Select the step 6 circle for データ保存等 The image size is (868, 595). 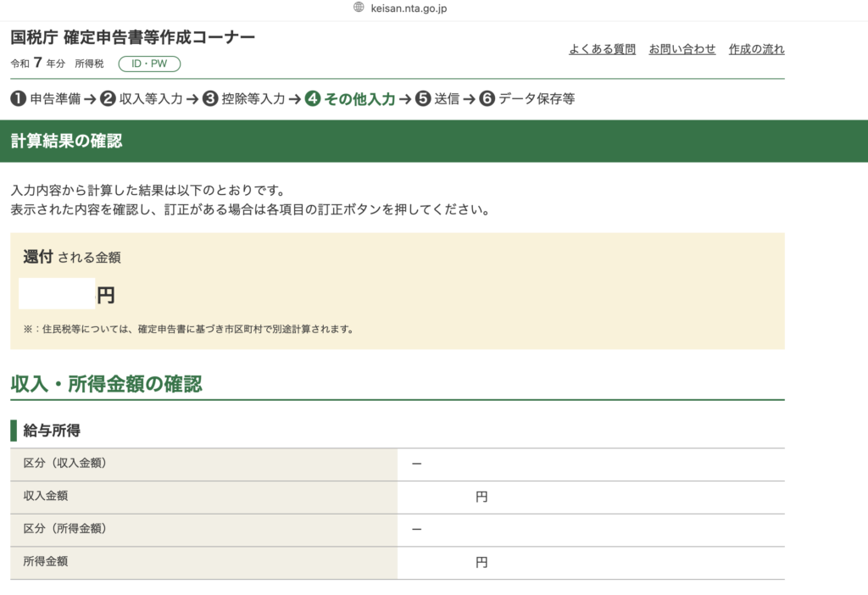coord(487,98)
